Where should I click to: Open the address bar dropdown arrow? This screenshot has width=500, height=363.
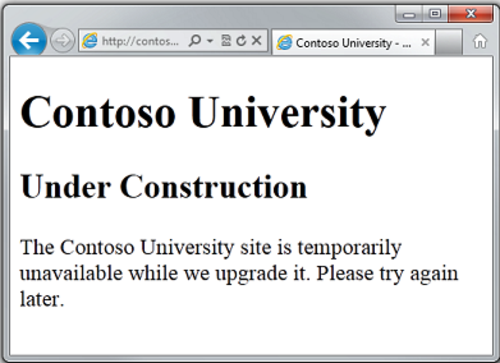[210, 41]
